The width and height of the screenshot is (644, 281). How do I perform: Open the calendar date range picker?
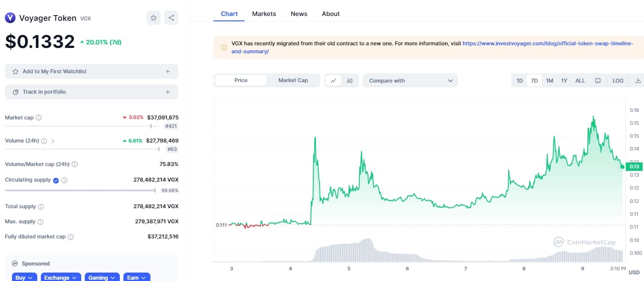point(598,80)
